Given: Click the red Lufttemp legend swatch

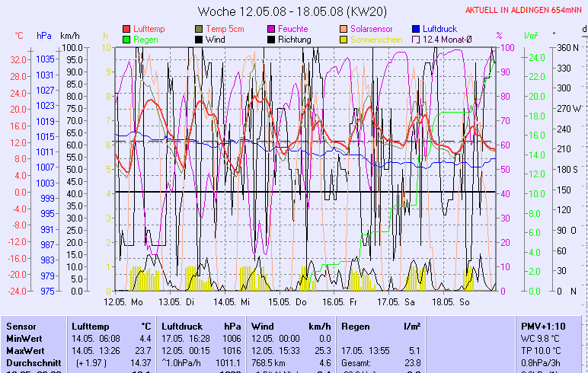Looking at the screenshot, I should click(126, 28).
